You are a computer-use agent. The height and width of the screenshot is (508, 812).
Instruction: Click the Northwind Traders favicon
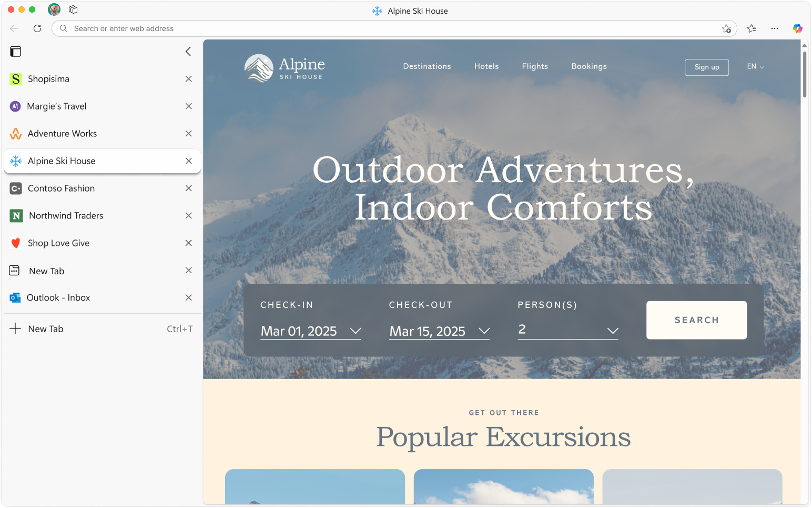[x=16, y=216]
